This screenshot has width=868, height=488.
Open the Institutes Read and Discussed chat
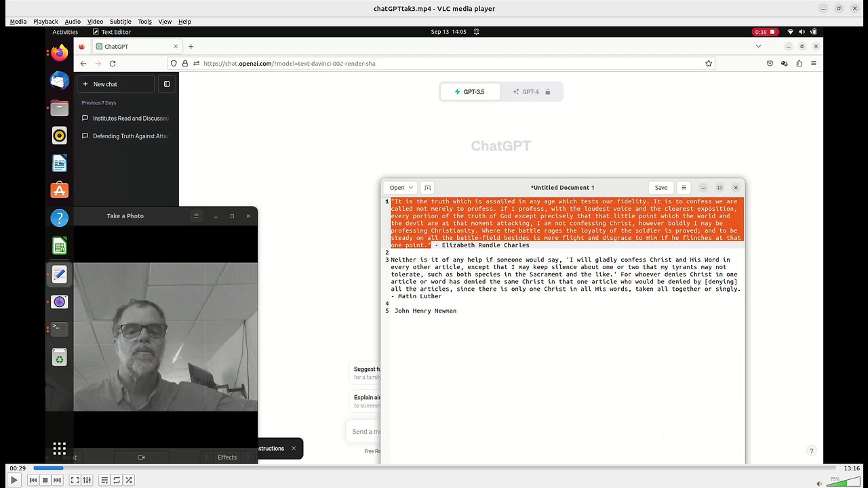pos(125,118)
